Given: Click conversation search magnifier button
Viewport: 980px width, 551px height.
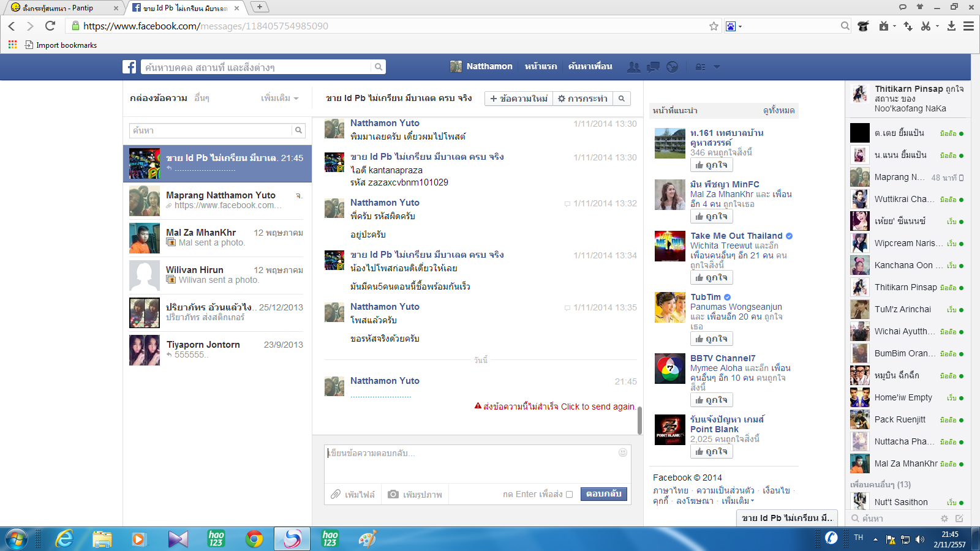Looking at the screenshot, I should (x=622, y=99).
